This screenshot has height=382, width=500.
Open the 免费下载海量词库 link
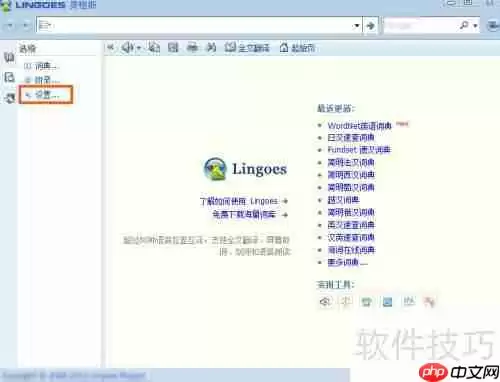coord(250,214)
